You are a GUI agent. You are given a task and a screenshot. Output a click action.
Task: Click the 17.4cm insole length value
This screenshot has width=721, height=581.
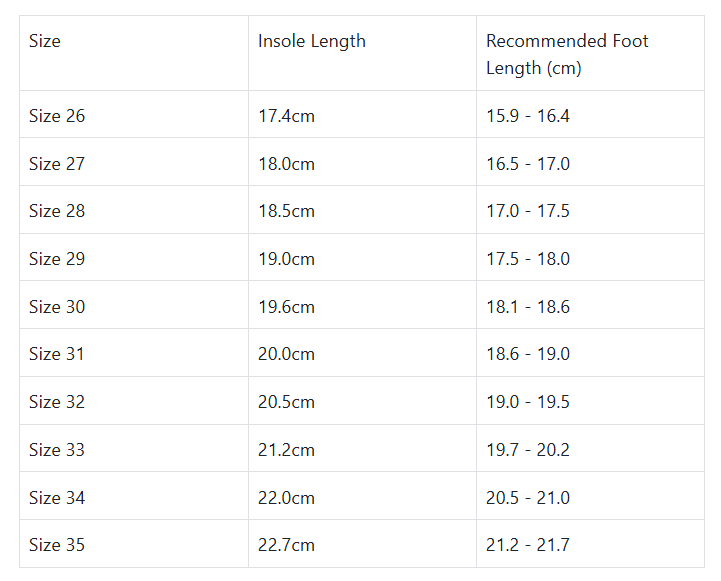click(286, 116)
